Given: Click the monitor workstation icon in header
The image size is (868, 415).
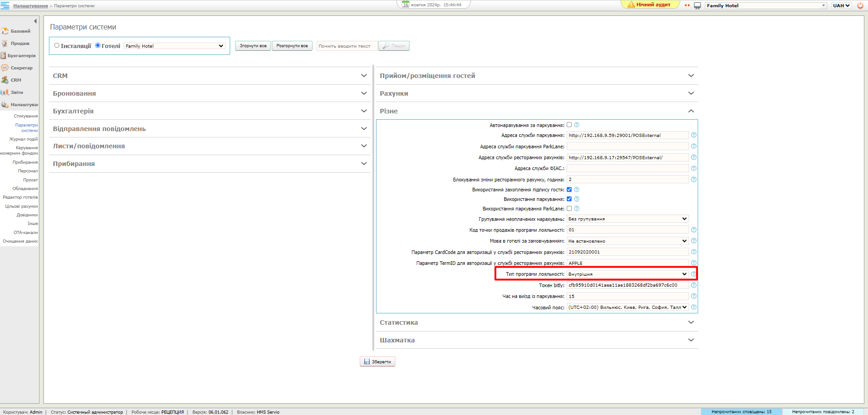Looking at the screenshot, I should click(697, 5).
